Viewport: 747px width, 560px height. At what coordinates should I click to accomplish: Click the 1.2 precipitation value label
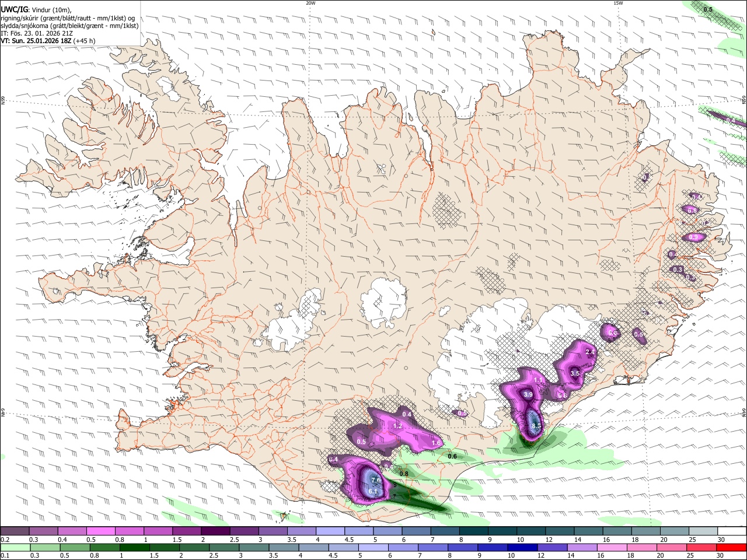[397, 426]
